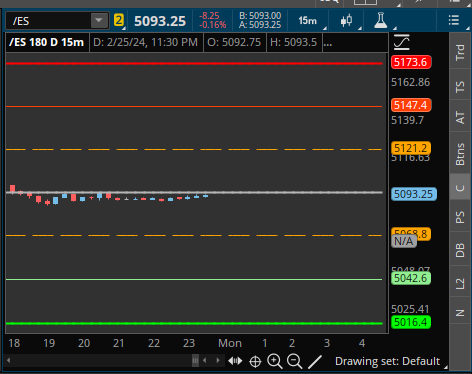Click the small left scroll arrow
Image resolution: width=472 pixels, height=374 pixels.
205,360
